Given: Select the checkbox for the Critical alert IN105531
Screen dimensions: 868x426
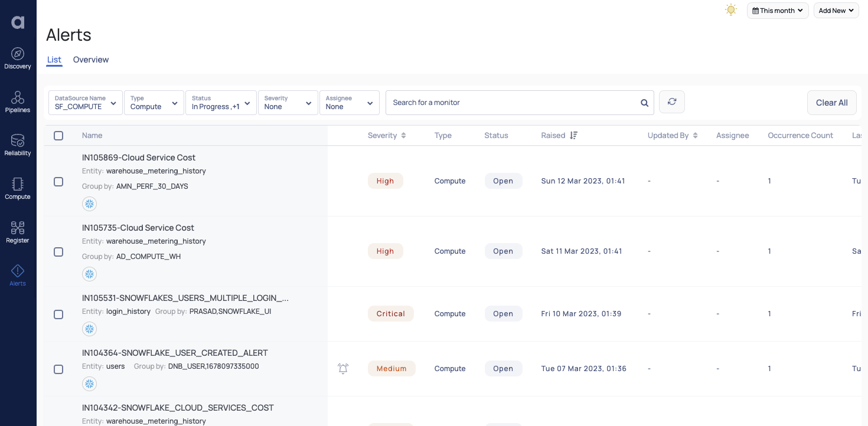Looking at the screenshot, I should pyautogui.click(x=58, y=314).
